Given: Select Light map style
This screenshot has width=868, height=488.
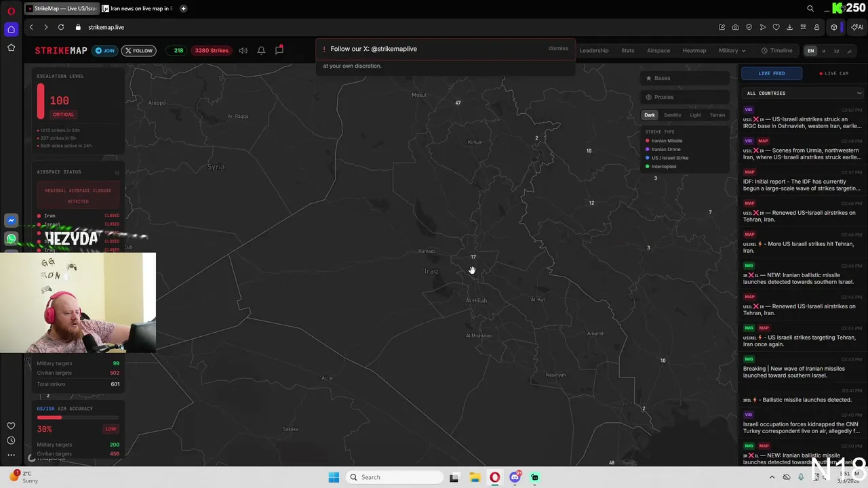Looking at the screenshot, I should pyautogui.click(x=695, y=115).
